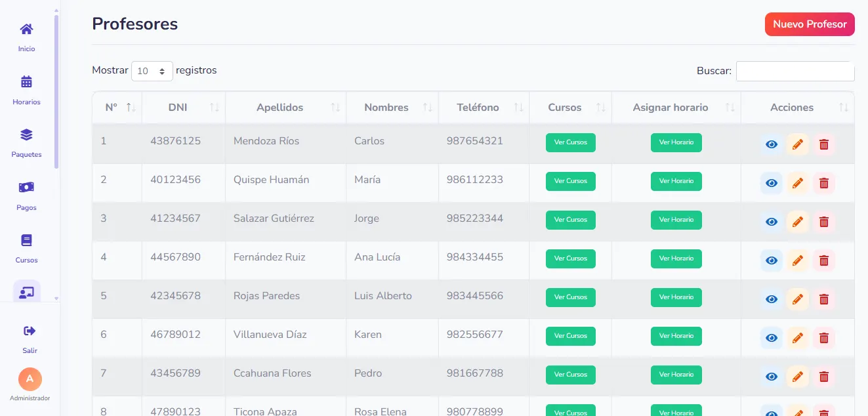Show Ana Lucía Fernández details eye icon
Screen dimensions: 868x416
772,260
